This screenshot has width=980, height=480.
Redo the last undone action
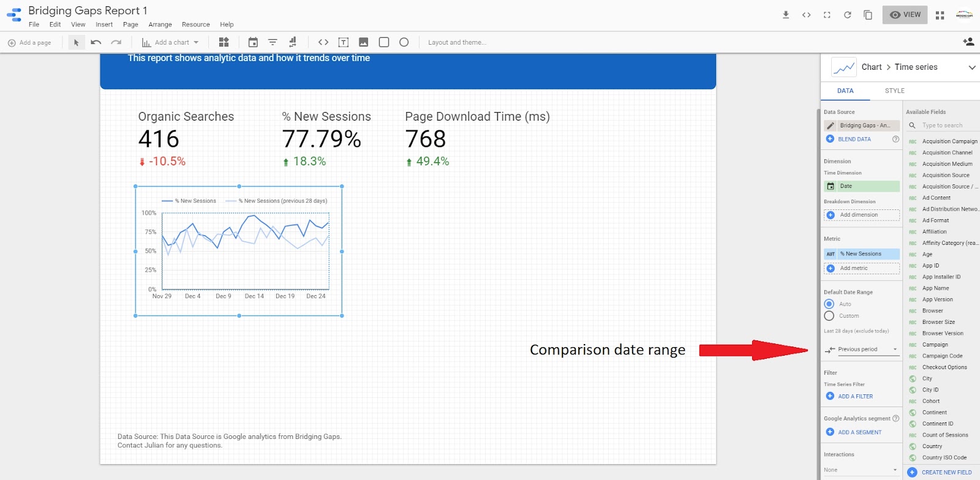coord(116,42)
